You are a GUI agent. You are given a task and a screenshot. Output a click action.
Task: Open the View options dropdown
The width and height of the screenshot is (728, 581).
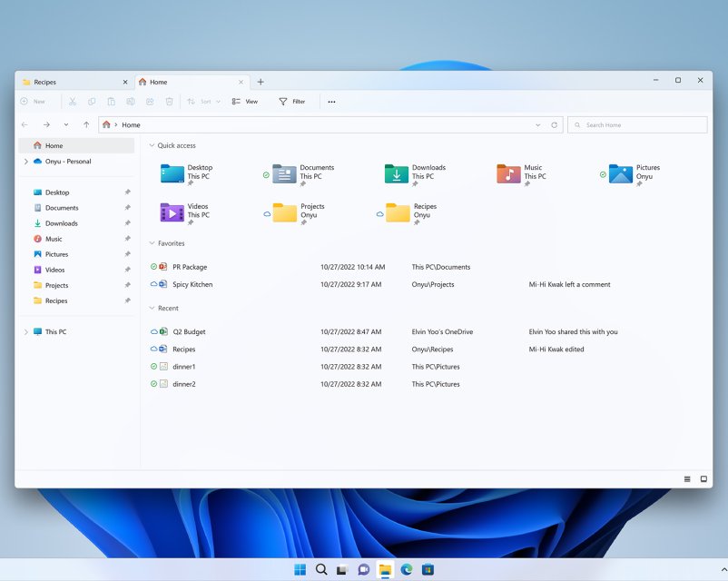(x=245, y=102)
